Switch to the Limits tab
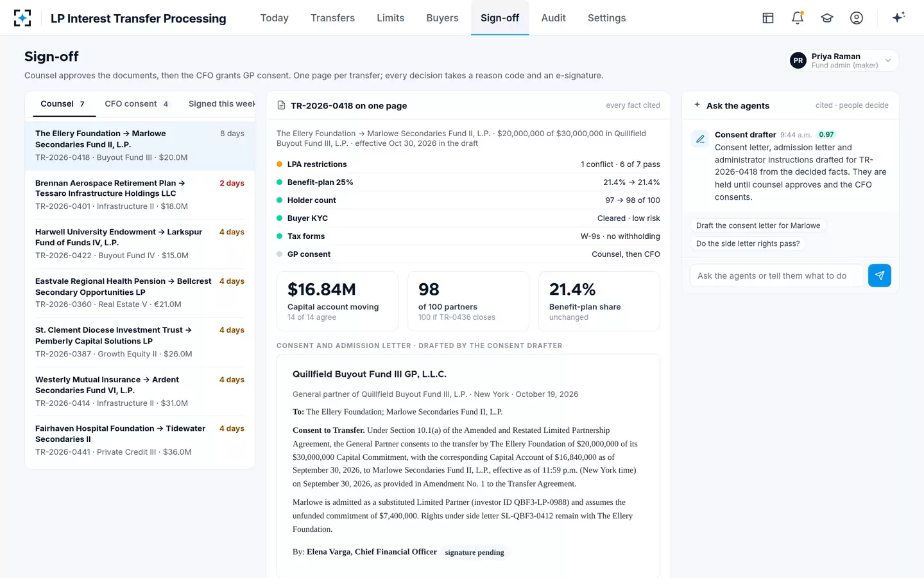This screenshot has width=924, height=578. click(x=391, y=18)
